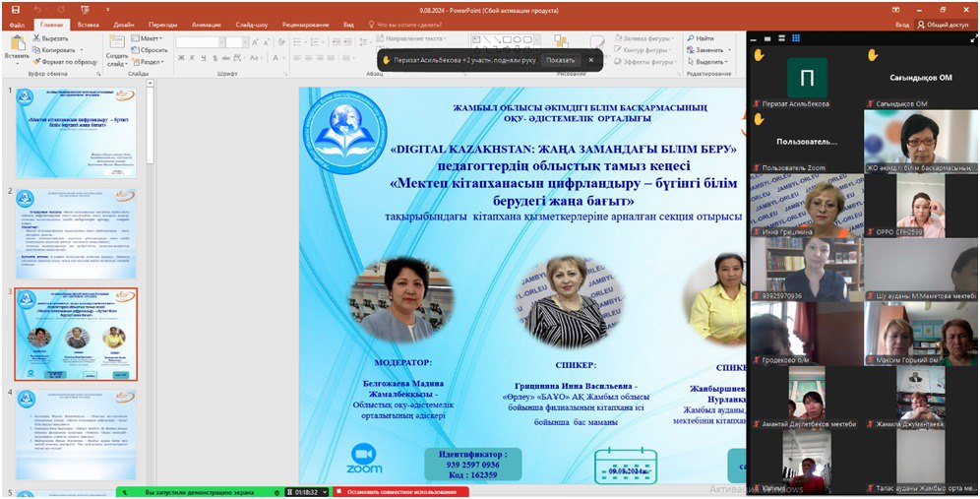Viewport: 980px width, 499px height.
Task: Open Контур фигуры shape outline dropdown
Action: pyautogui.click(x=643, y=50)
